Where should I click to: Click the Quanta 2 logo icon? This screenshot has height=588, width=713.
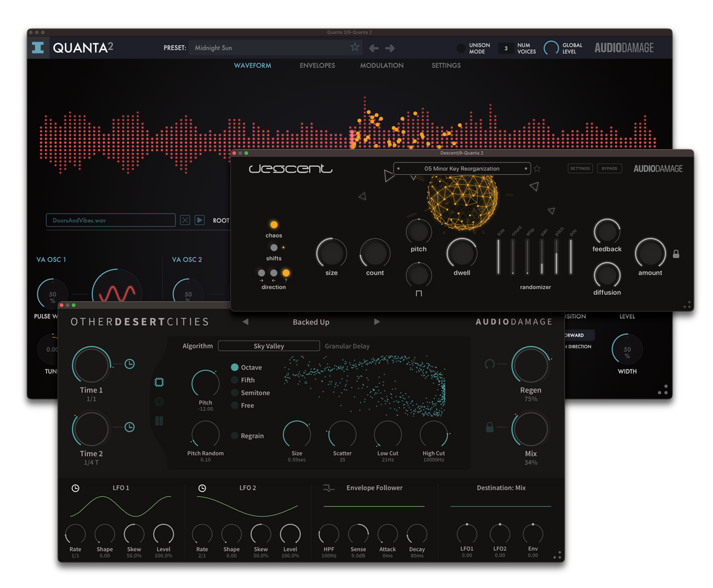point(38,48)
